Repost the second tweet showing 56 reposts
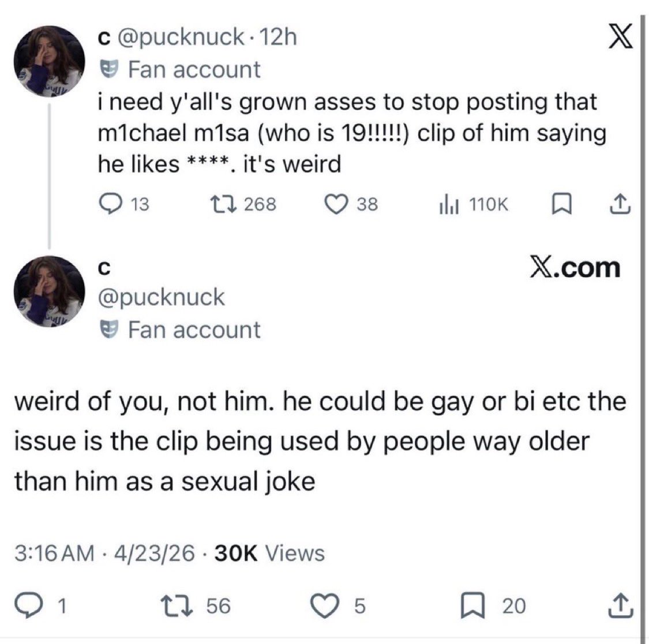 pyautogui.click(x=199, y=605)
